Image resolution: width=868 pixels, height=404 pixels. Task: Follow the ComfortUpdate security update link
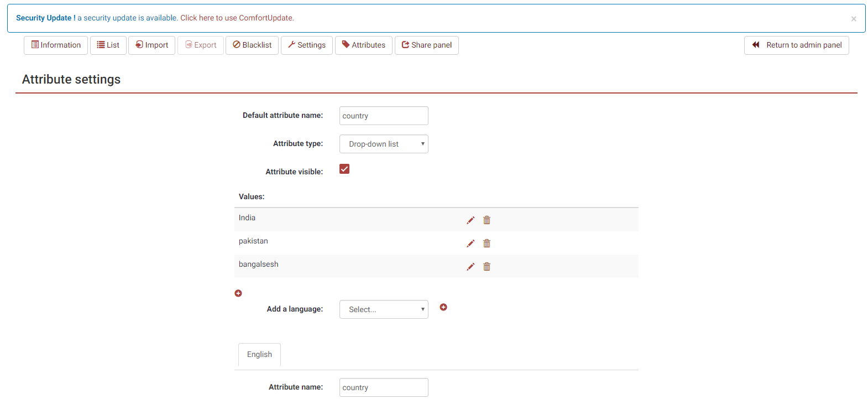(237, 18)
